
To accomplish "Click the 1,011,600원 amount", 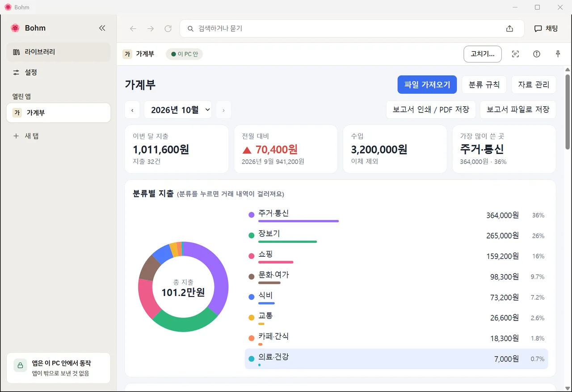I will pos(161,150).
